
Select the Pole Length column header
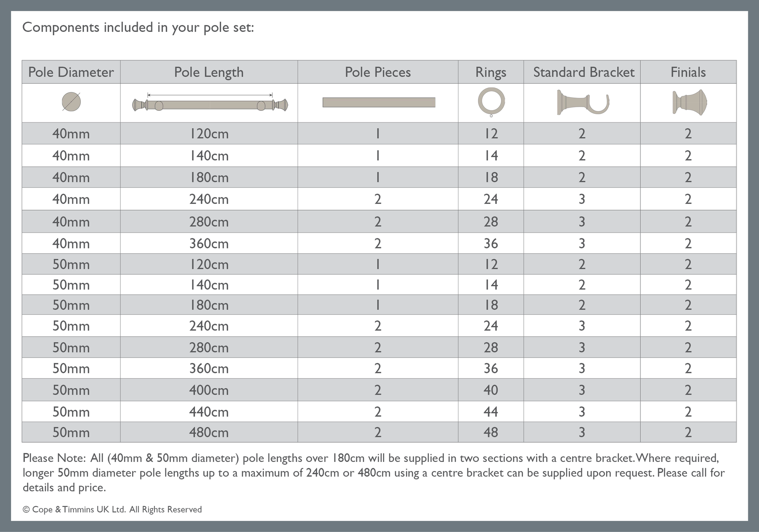pos(209,72)
